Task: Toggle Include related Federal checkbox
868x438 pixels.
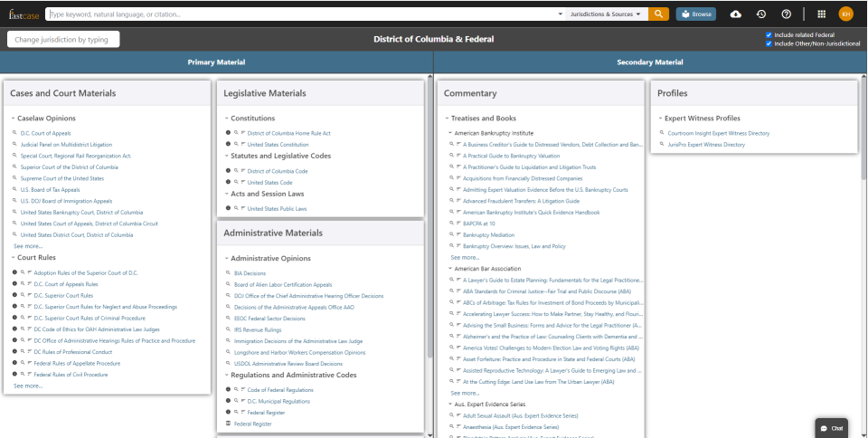Action: pos(769,35)
